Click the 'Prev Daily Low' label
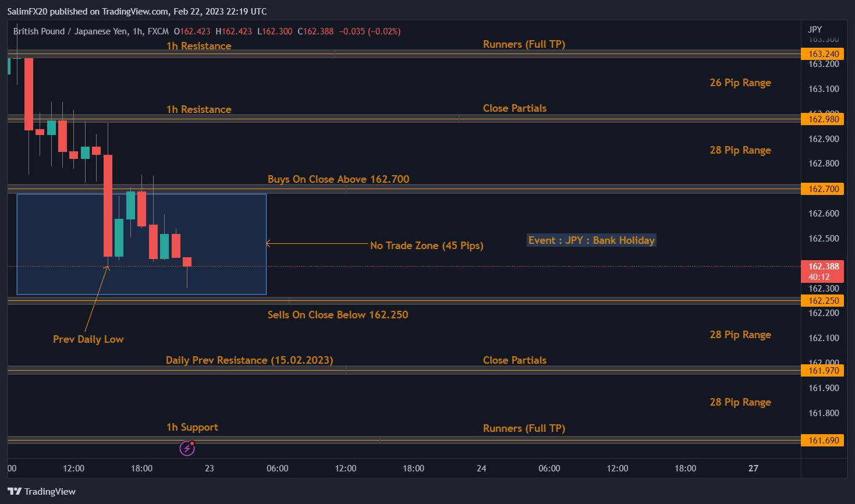The height and width of the screenshot is (504, 855). click(x=88, y=339)
